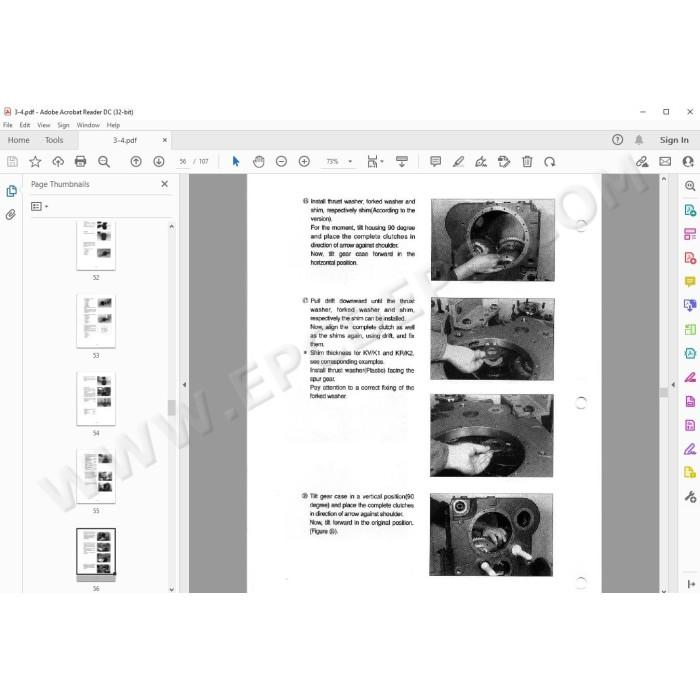Screen dimensions: 700x700
Task: Select the highlight text pen tool
Action: tap(458, 162)
